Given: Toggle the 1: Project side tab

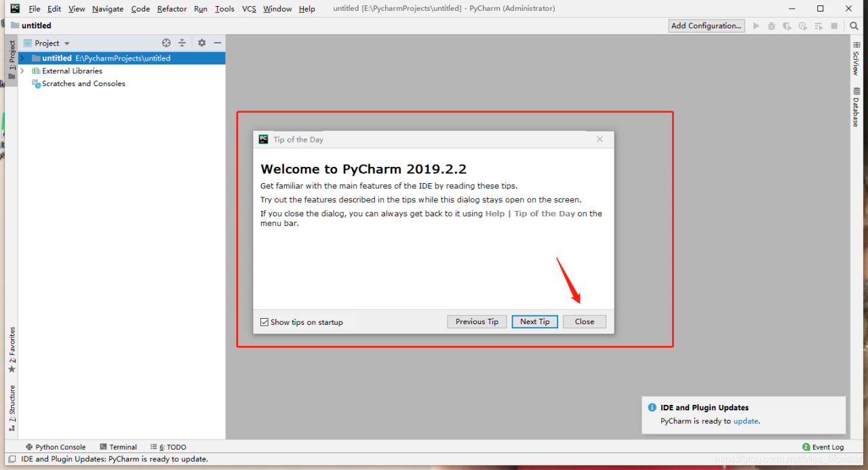Looking at the screenshot, I should [12, 60].
